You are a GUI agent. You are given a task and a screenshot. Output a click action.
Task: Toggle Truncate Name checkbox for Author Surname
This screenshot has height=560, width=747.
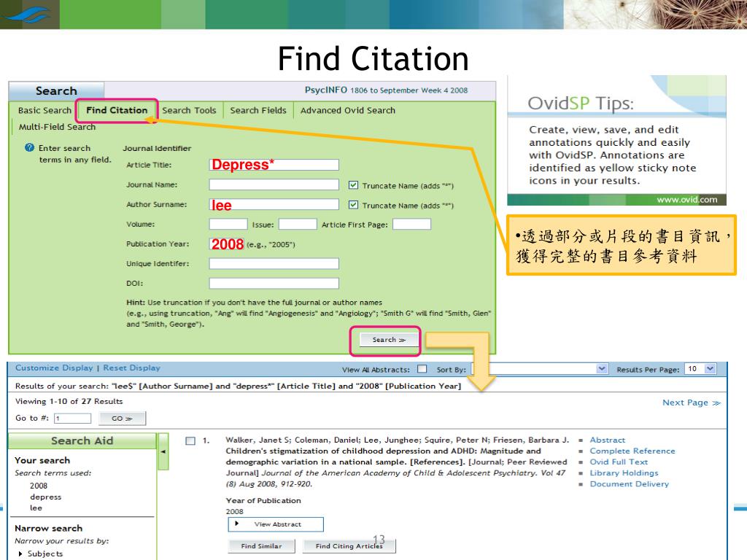pos(353,205)
